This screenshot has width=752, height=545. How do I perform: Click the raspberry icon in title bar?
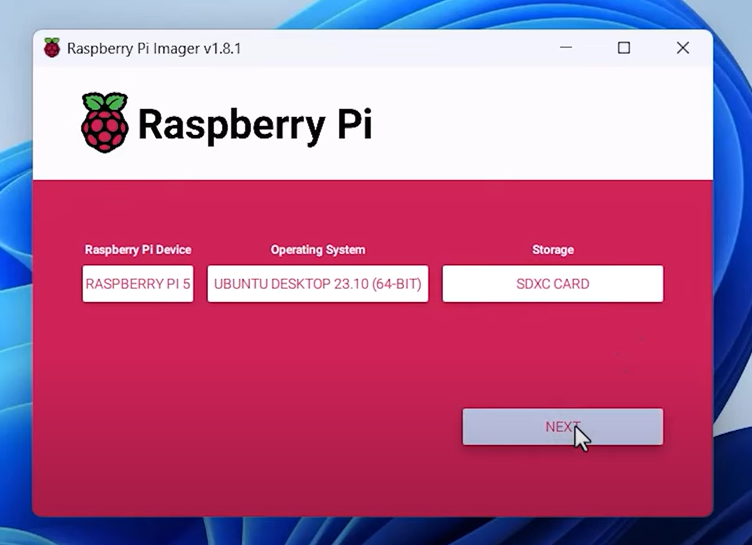[52, 47]
